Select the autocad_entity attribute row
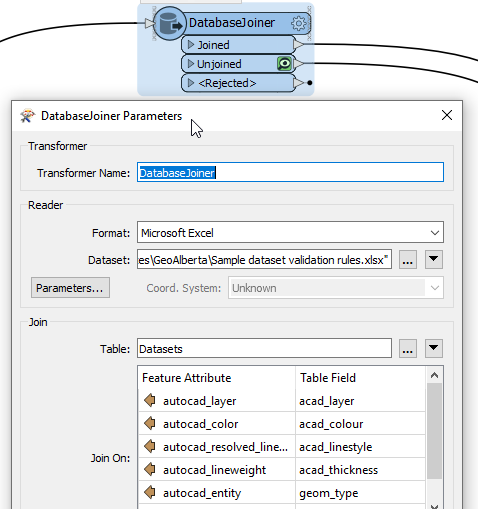 coord(217,493)
